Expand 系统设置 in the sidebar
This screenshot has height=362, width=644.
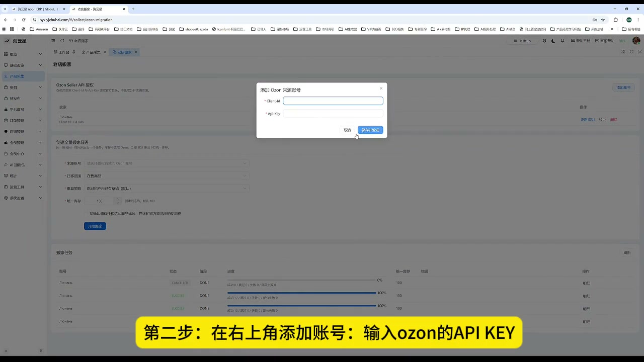pos(23,198)
